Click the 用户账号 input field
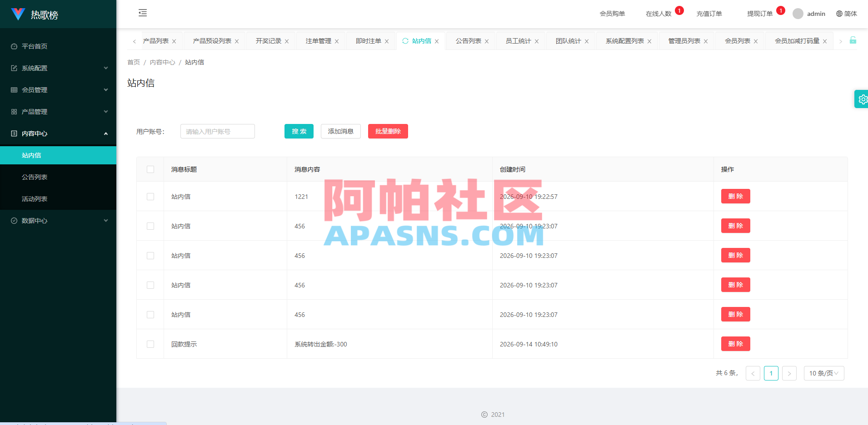 tap(218, 131)
